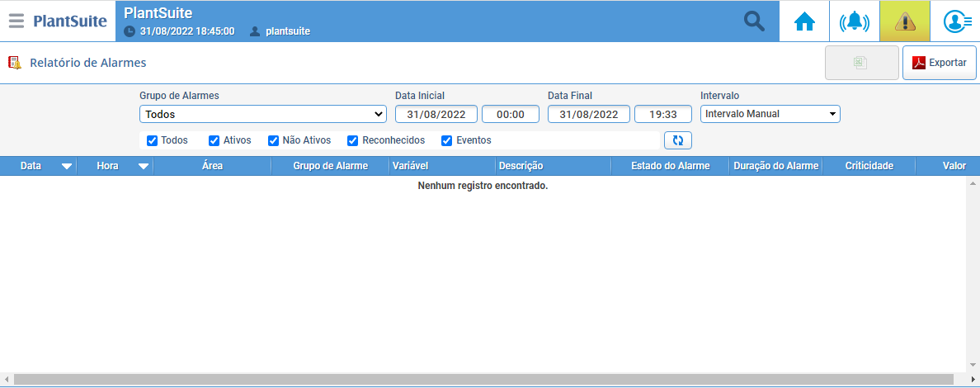This screenshot has height=388, width=980.
Task: Click the disabled Excel export button
Action: click(862, 63)
